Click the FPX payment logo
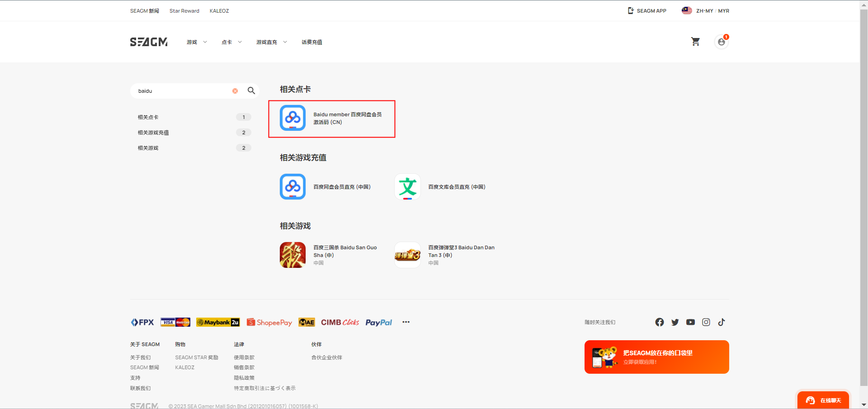 [142, 322]
